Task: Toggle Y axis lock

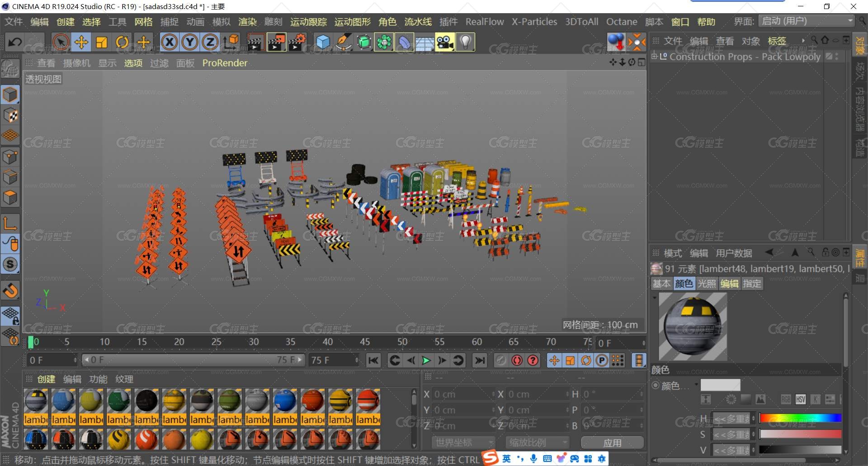Action: (189, 42)
